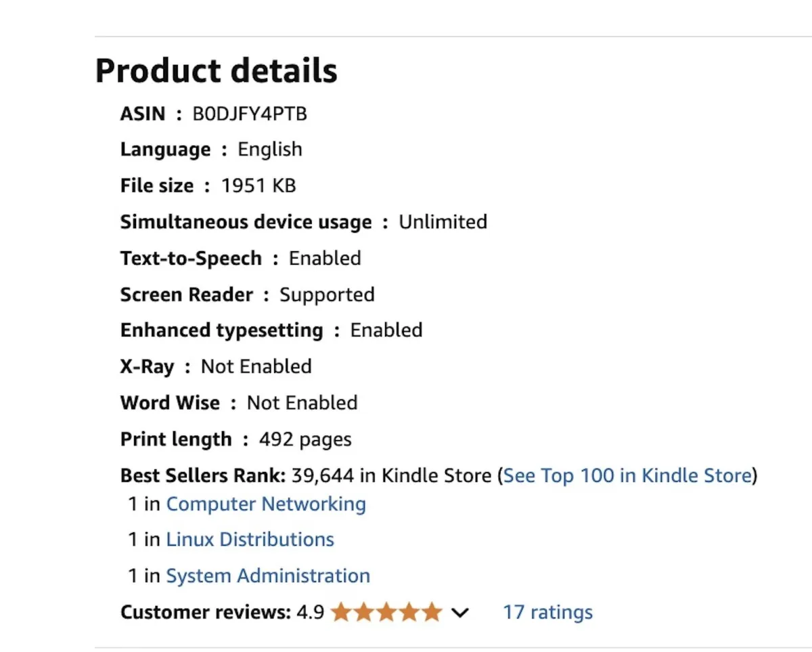Screen dimensions: 812x652
Task: Click the Simultaneous device usage Unlimited row
Action: click(303, 222)
